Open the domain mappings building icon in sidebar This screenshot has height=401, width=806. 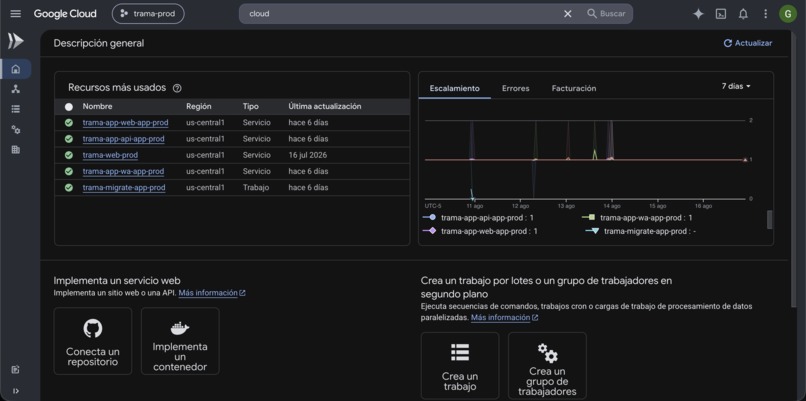(x=15, y=150)
